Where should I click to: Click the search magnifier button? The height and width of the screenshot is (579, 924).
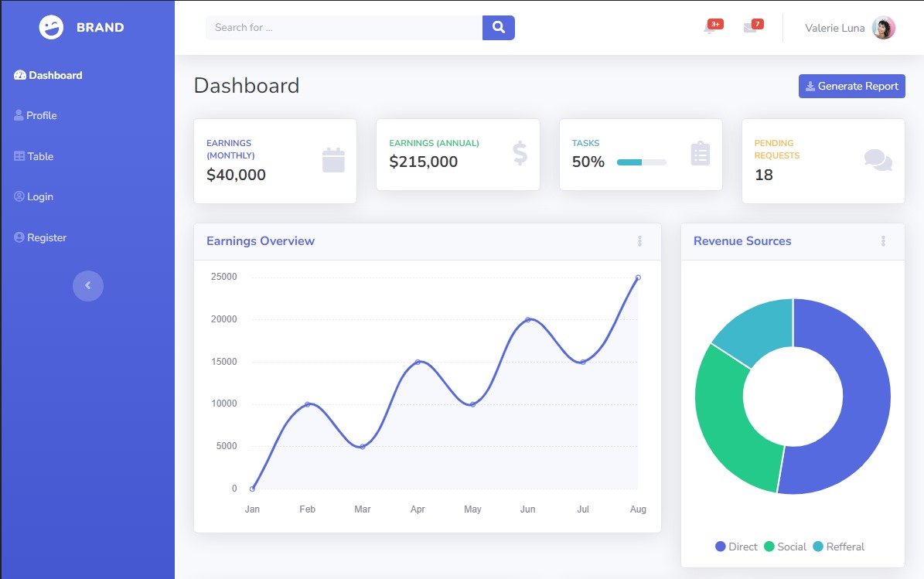point(499,28)
